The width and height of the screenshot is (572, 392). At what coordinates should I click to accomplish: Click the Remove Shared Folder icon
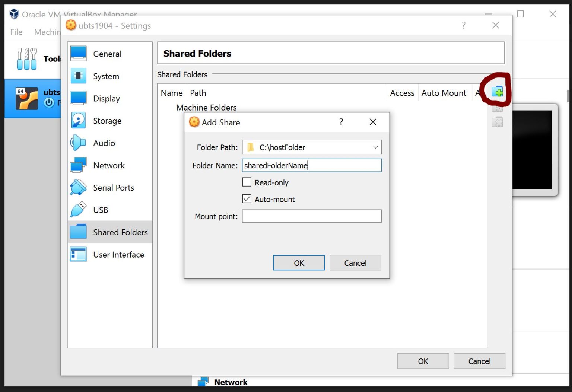point(498,122)
